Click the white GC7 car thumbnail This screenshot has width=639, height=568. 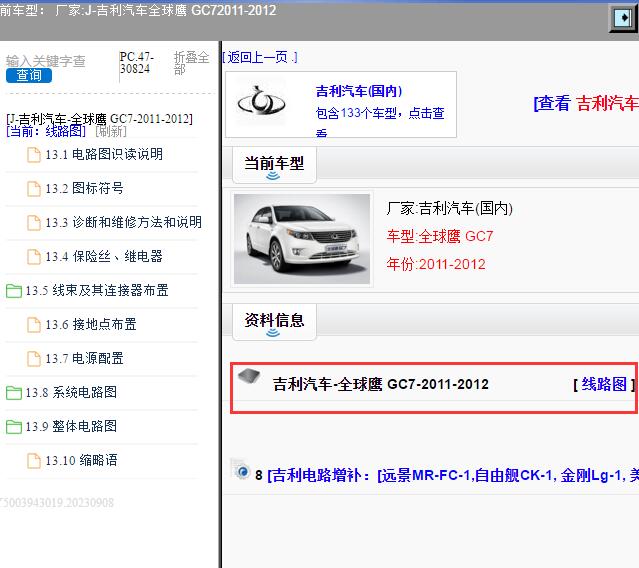pos(302,239)
